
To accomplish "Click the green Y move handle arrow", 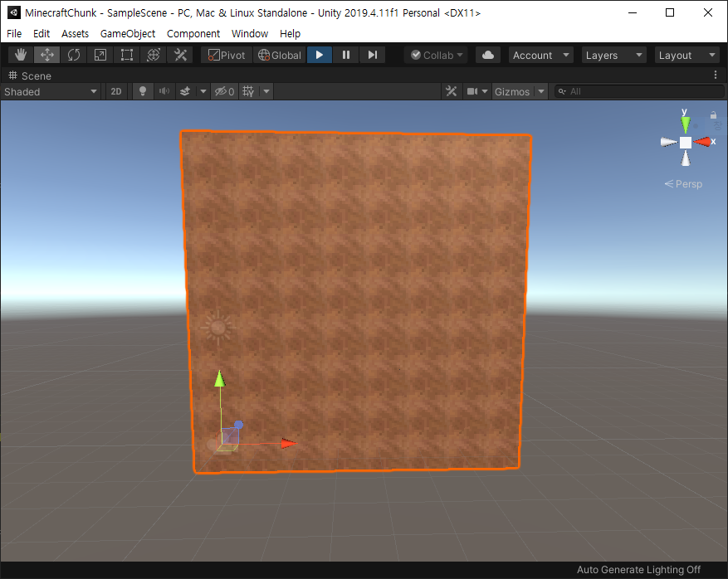I will tap(220, 378).
